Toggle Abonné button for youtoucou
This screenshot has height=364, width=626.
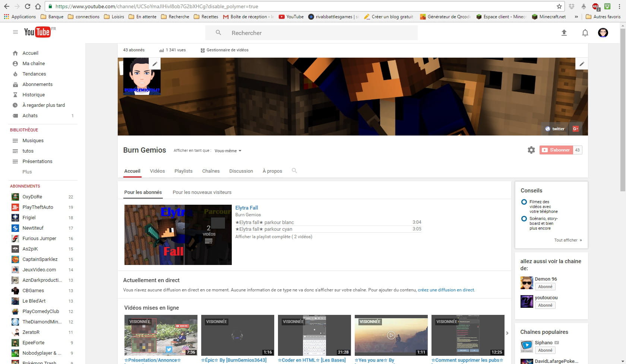coord(545,305)
